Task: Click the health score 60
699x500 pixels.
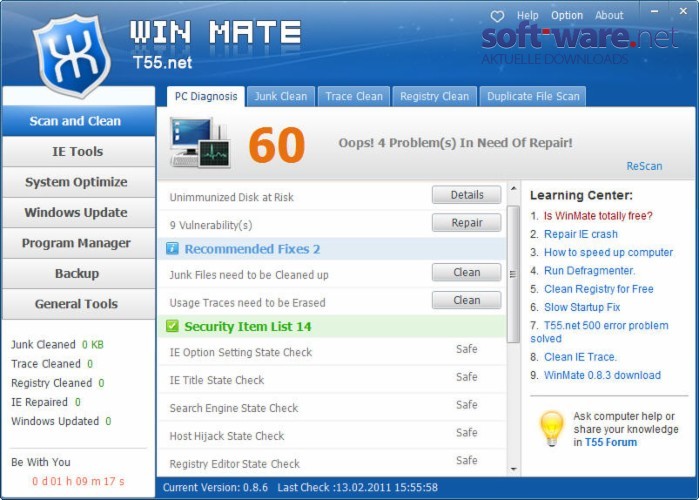Action: click(x=277, y=145)
